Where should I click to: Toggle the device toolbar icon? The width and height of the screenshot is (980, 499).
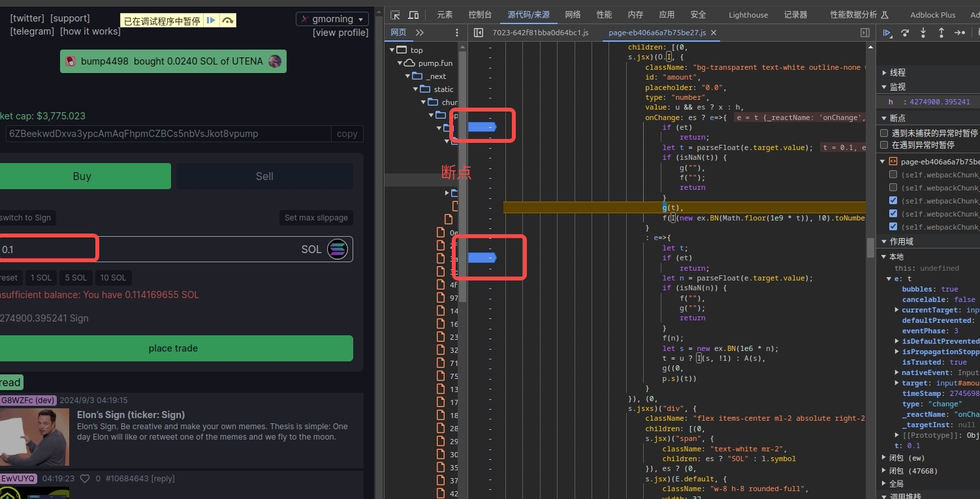(x=413, y=15)
